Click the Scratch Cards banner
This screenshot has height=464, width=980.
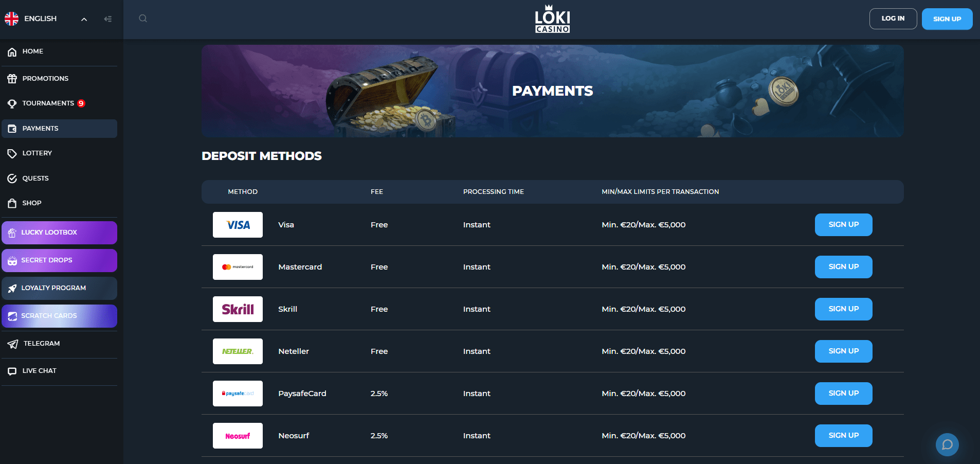59,316
